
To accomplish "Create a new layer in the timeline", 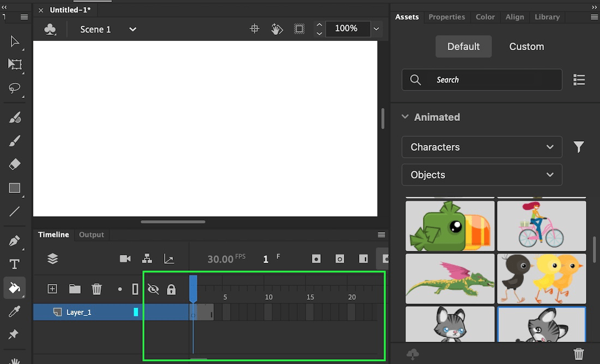I will pos(52,289).
